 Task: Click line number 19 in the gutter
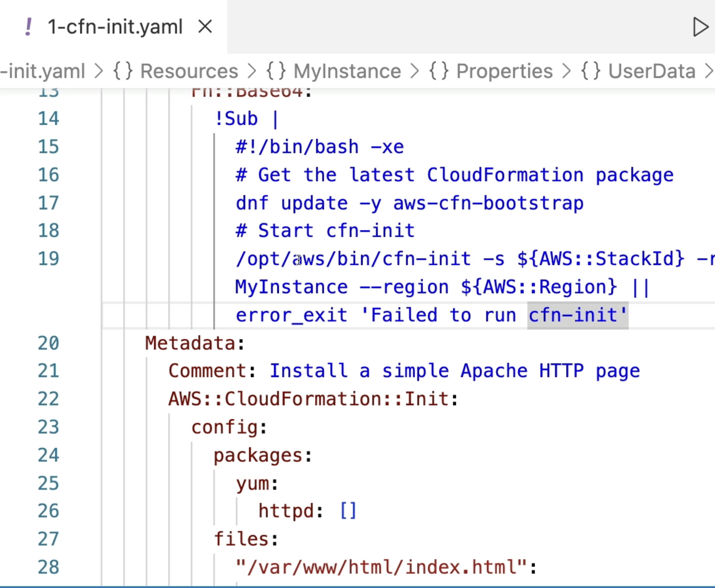[48, 259]
